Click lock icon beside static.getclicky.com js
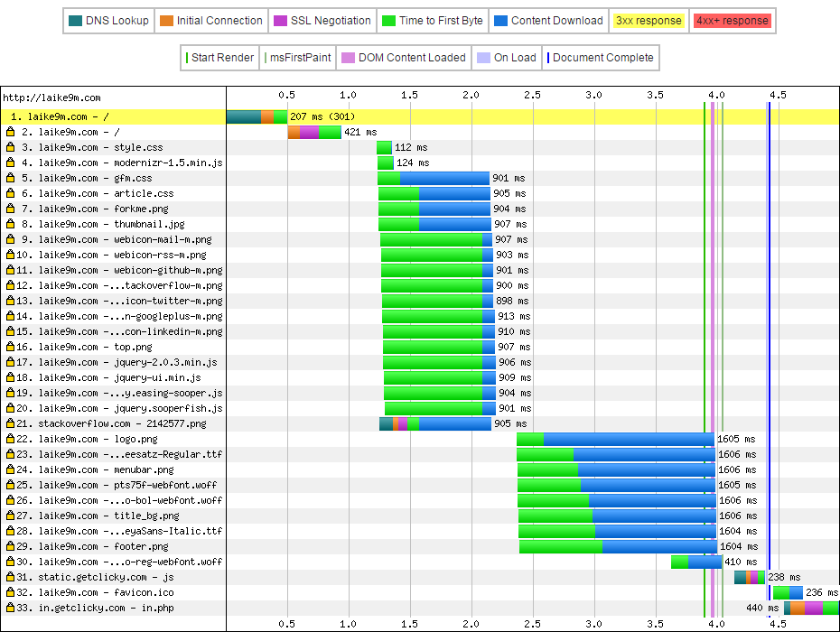The image size is (840, 632). click(10, 577)
